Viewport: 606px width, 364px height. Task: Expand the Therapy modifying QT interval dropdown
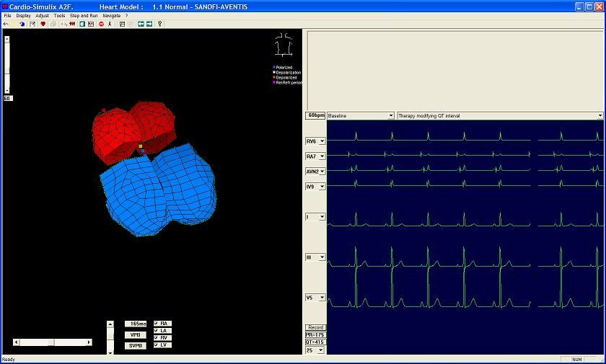[x=600, y=115]
